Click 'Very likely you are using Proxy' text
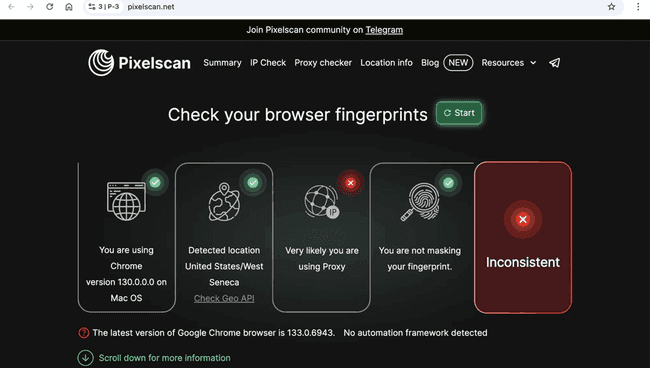This screenshot has width=650, height=368. click(x=322, y=259)
